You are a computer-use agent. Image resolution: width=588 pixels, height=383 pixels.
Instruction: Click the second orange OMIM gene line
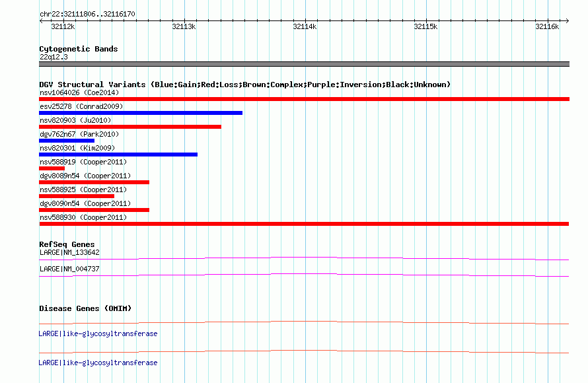pyautogui.click(x=304, y=351)
